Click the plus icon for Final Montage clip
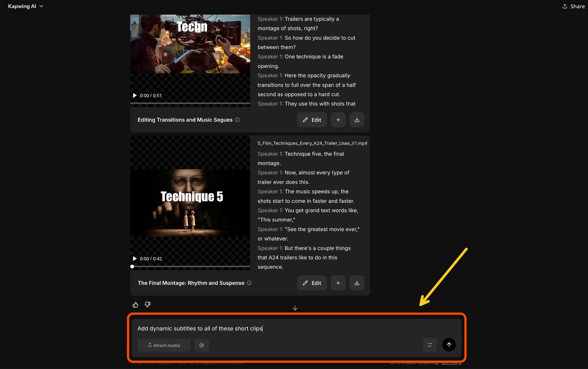Image resolution: width=588 pixels, height=369 pixels. click(x=338, y=283)
